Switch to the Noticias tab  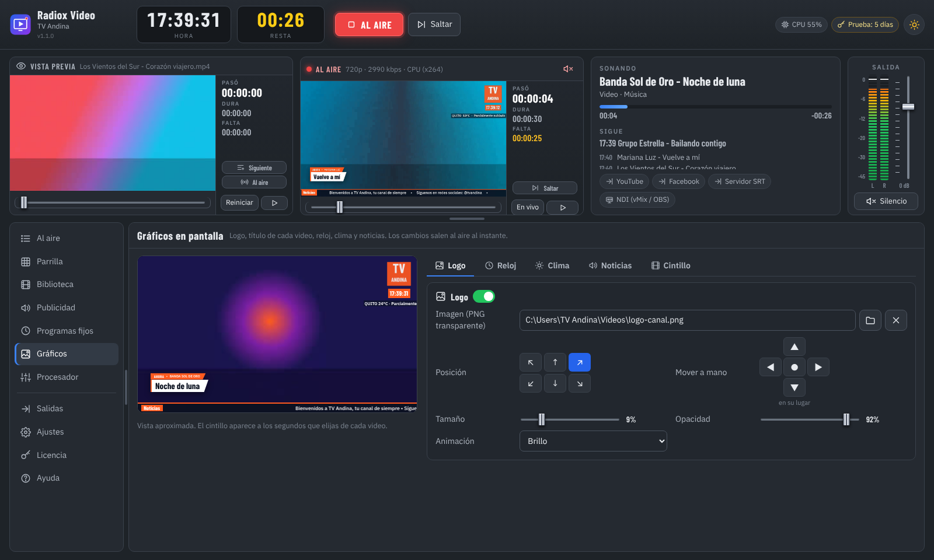(610, 265)
